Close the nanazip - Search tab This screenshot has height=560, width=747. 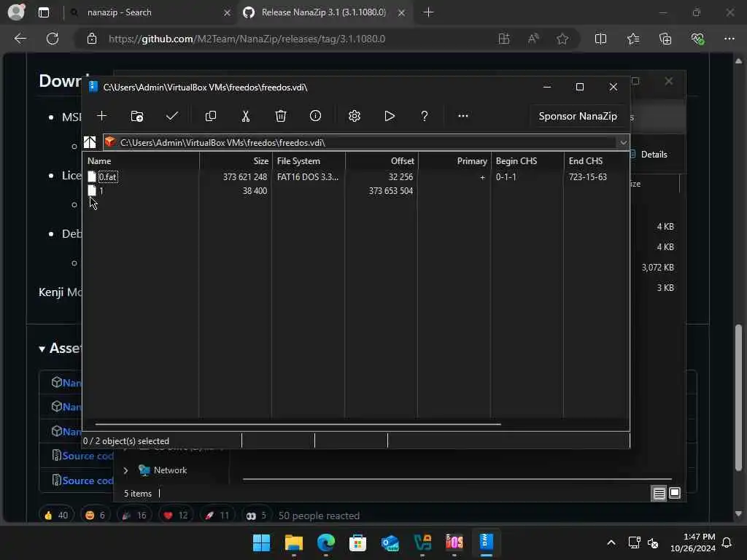tap(228, 13)
